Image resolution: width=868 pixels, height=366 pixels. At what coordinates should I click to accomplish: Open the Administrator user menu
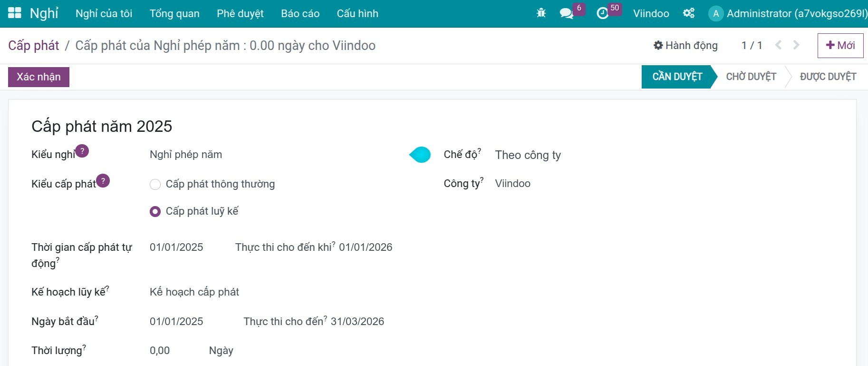(x=788, y=13)
